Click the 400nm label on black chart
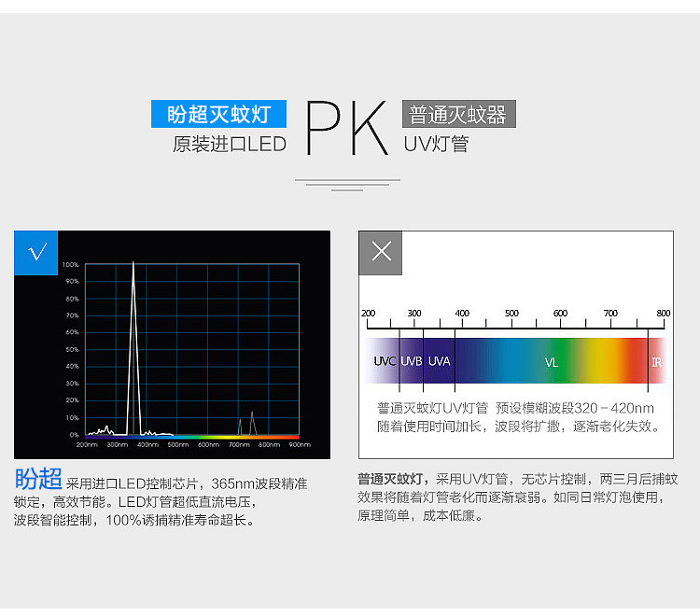 pyautogui.click(x=147, y=444)
